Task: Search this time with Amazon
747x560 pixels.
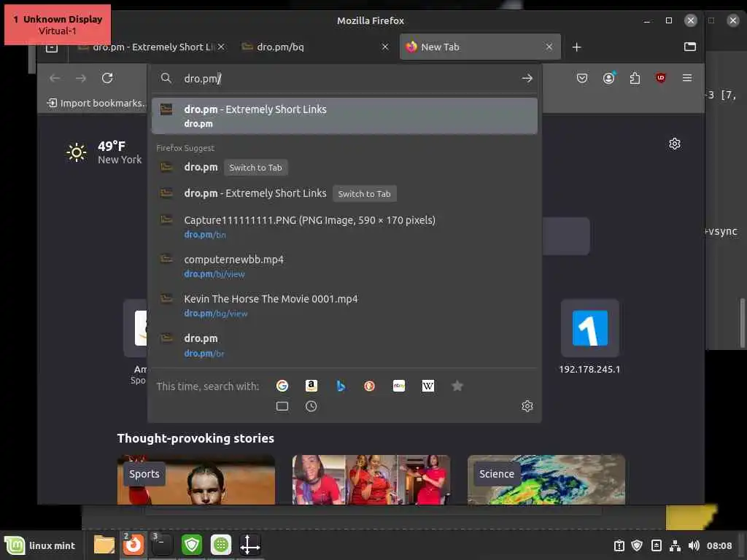Action: pos(311,386)
